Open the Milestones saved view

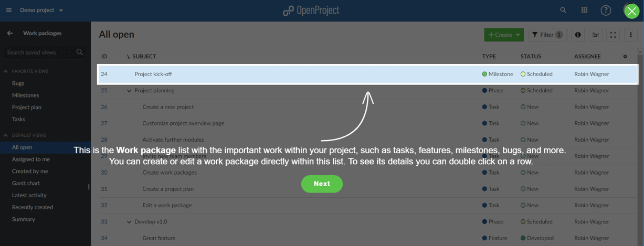[x=25, y=95]
